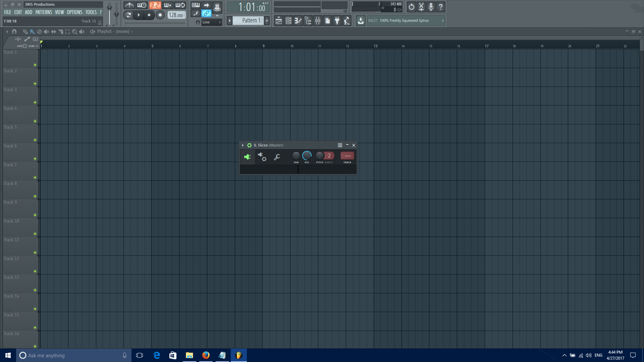The width and height of the screenshot is (644, 362).
Task: Click the record button
Action: coord(160,15)
